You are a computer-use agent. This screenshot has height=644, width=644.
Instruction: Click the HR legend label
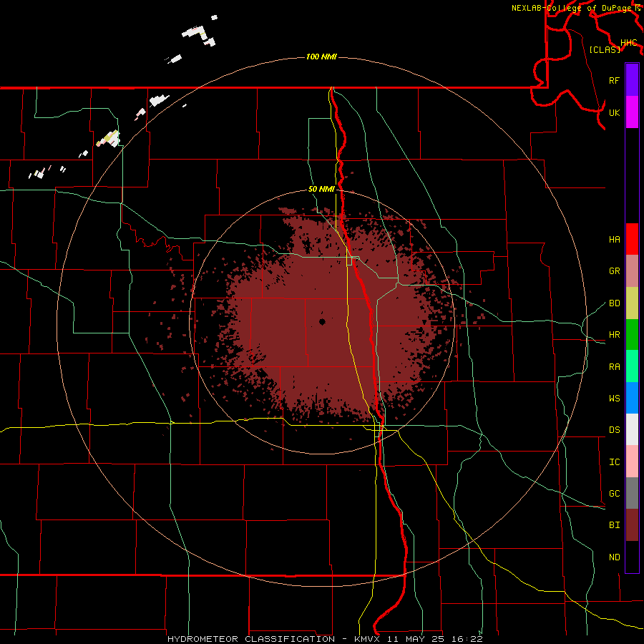pos(614,335)
